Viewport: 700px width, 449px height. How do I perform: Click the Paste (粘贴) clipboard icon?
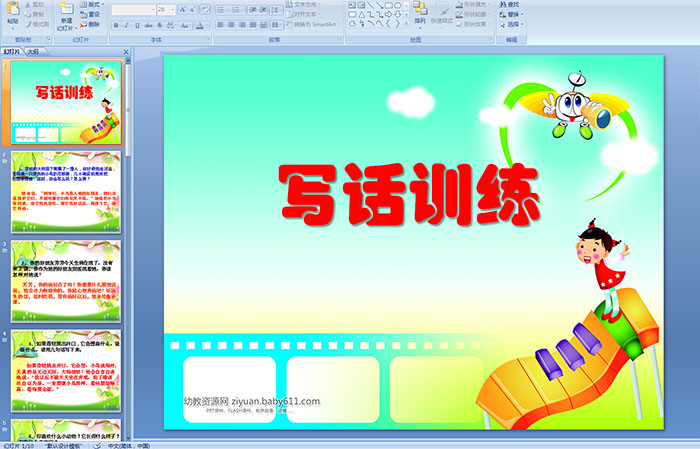[13, 9]
